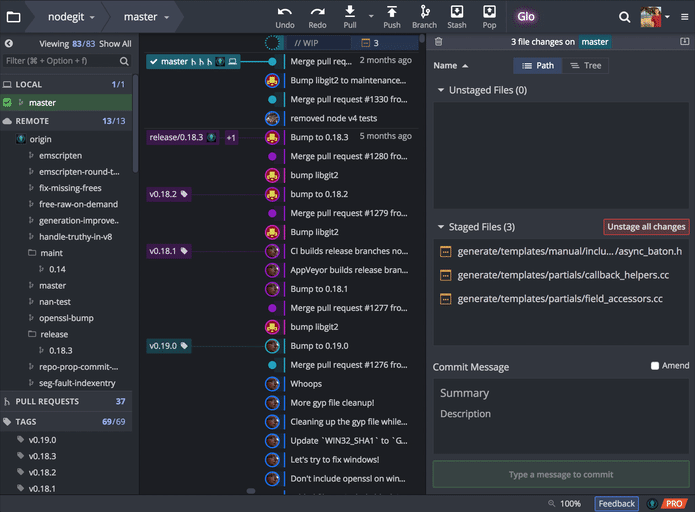Viewport: 695px width, 512px height.
Task: Expand the PULL REQUESTS section
Action: pos(66,401)
